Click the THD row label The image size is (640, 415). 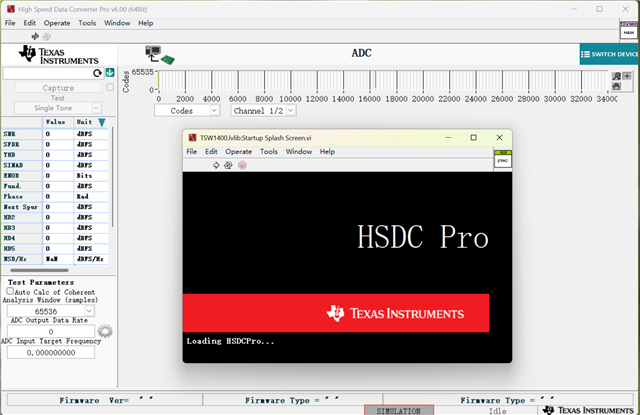click(x=9, y=155)
